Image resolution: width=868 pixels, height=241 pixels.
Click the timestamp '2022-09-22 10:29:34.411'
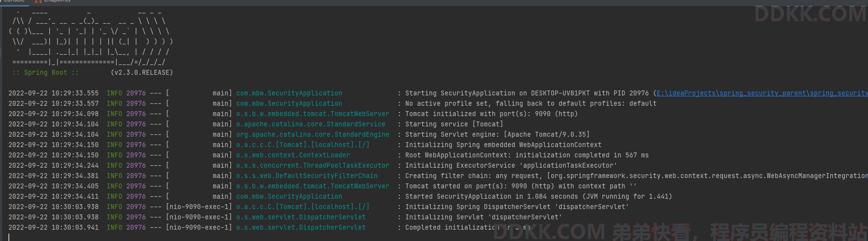53,196
